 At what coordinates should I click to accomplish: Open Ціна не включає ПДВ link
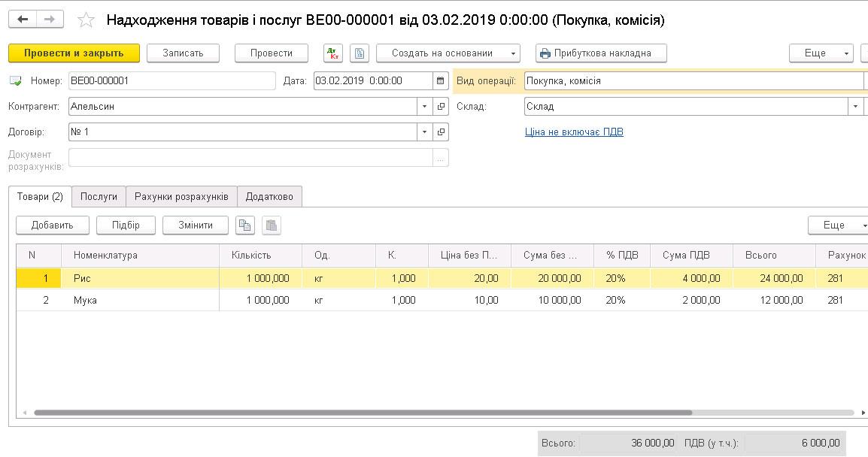(574, 132)
